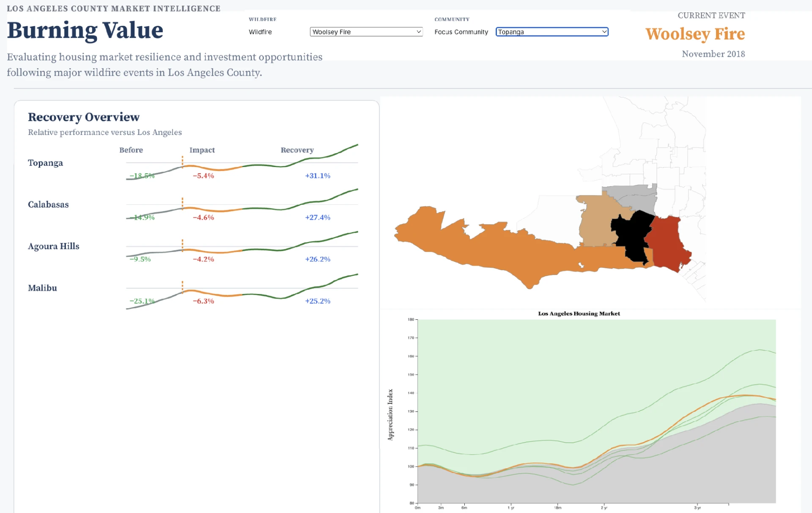Open the Focus Community dropdown showing Topanga
The height and width of the screenshot is (513, 812).
[x=552, y=32]
